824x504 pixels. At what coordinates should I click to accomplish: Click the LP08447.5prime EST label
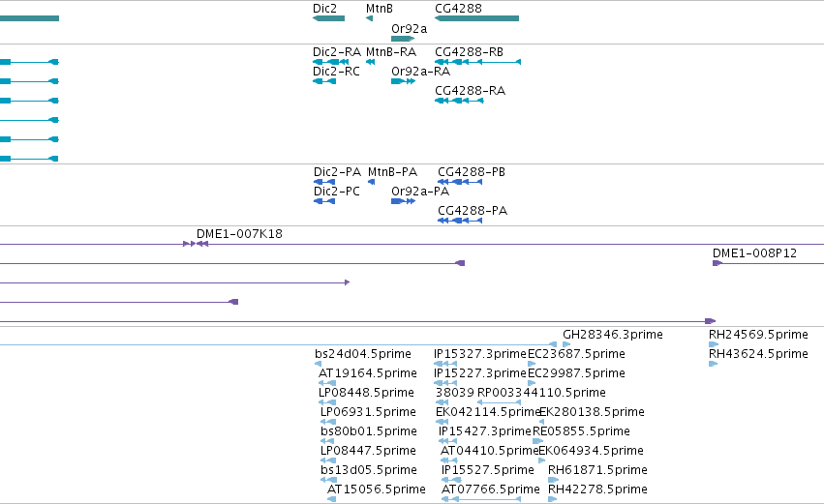point(368,452)
